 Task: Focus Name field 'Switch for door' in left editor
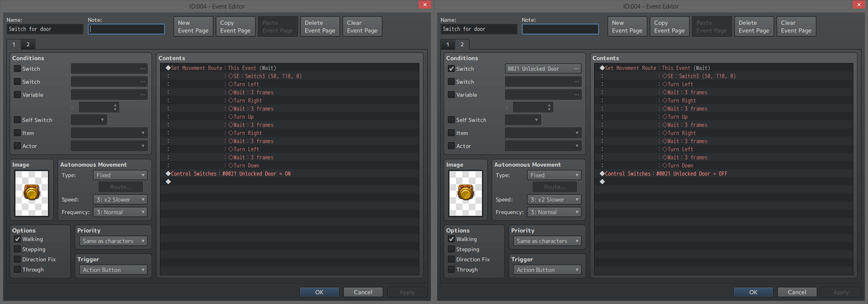[45, 29]
